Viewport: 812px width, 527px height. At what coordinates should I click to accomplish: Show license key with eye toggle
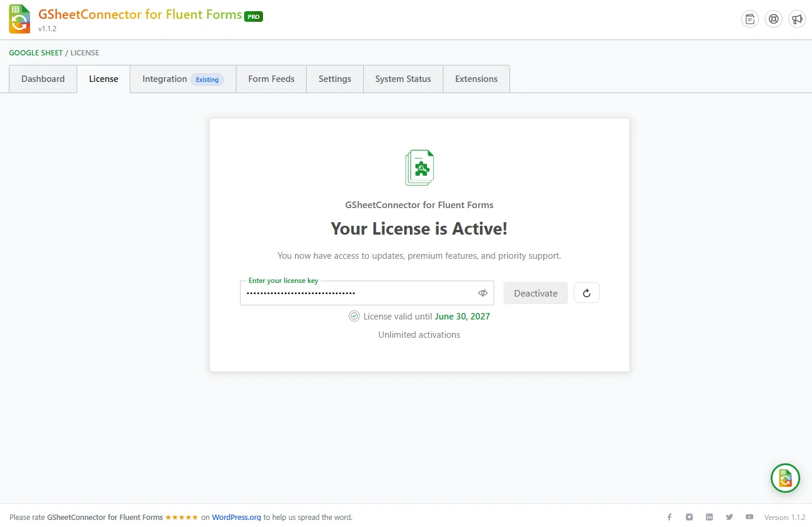click(x=482, y=293)
